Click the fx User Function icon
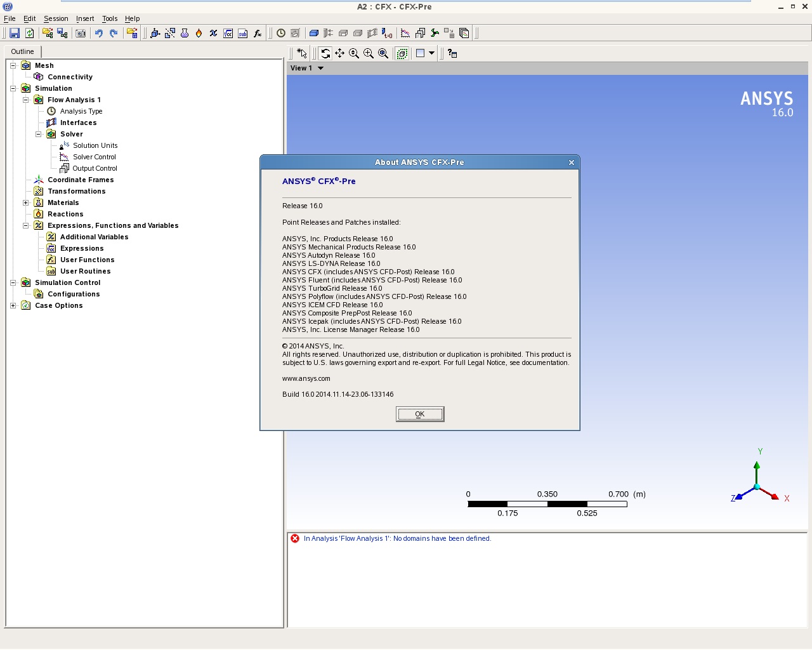 pos(258,33)
